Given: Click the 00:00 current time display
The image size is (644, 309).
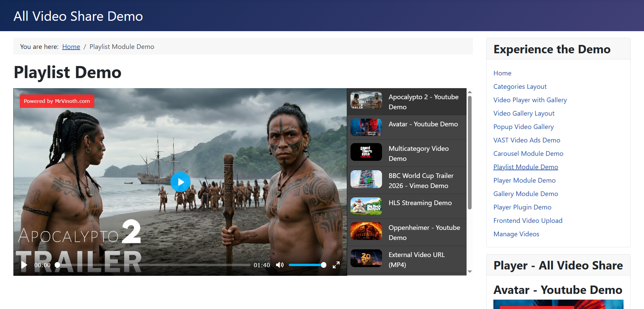Looking at the screenshot, I should point(42,265).
